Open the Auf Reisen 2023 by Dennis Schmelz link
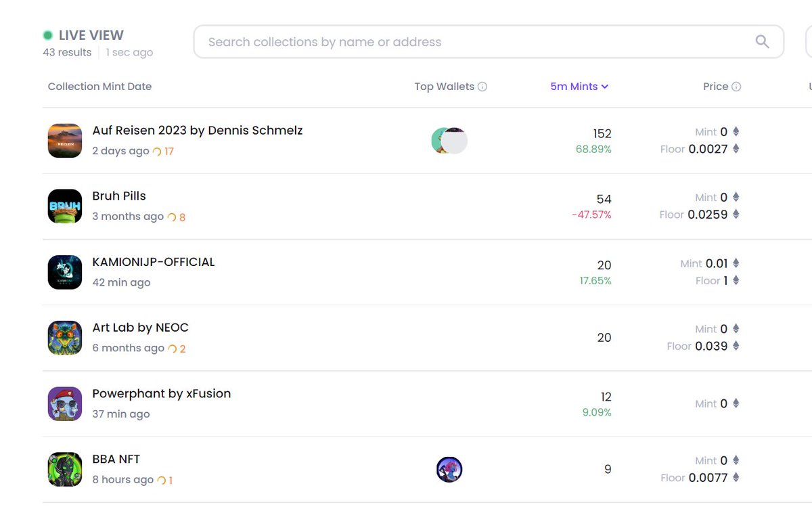Screen dimensions: 812x511 pos(198,130)
